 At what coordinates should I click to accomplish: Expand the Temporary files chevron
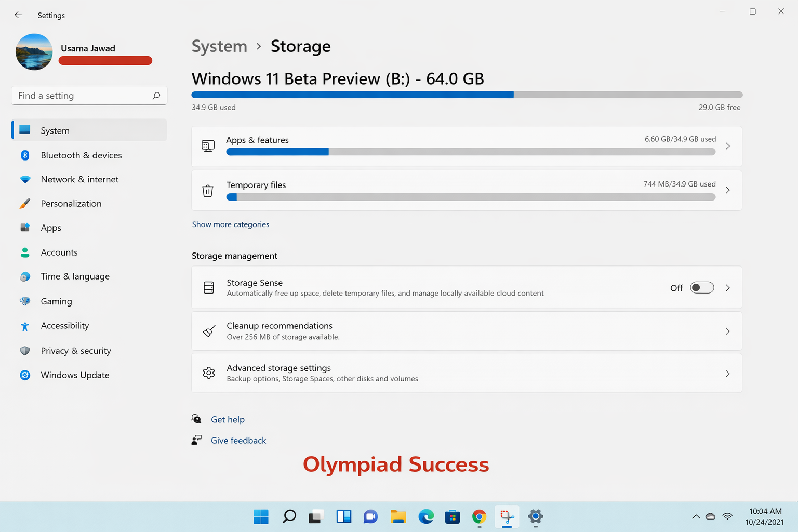click(x=727, y=190)
